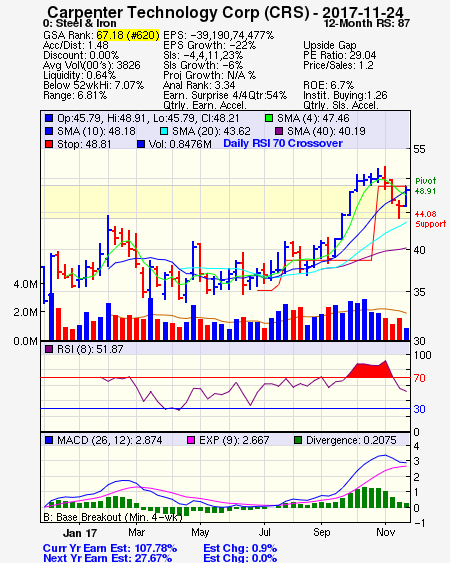
Task: Click the B: Base Breakout (Min. 4-wk) note
Action: click(x=113, y=517)
